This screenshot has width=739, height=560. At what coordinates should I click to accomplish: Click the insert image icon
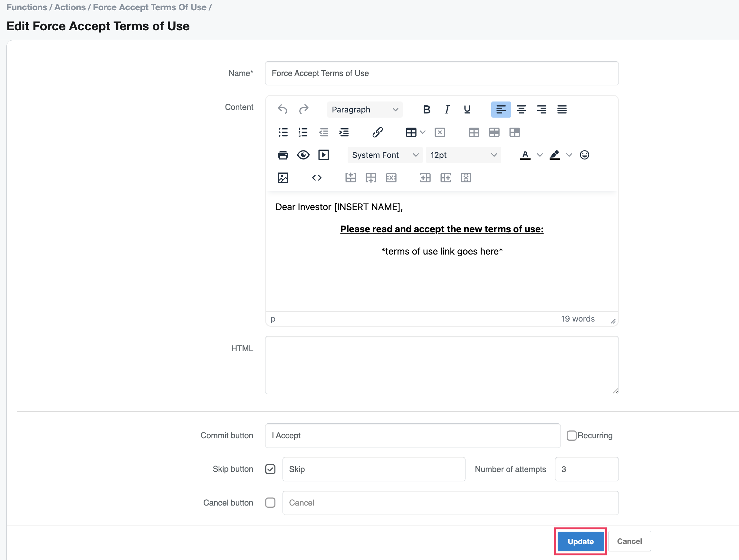pos(283,178)
